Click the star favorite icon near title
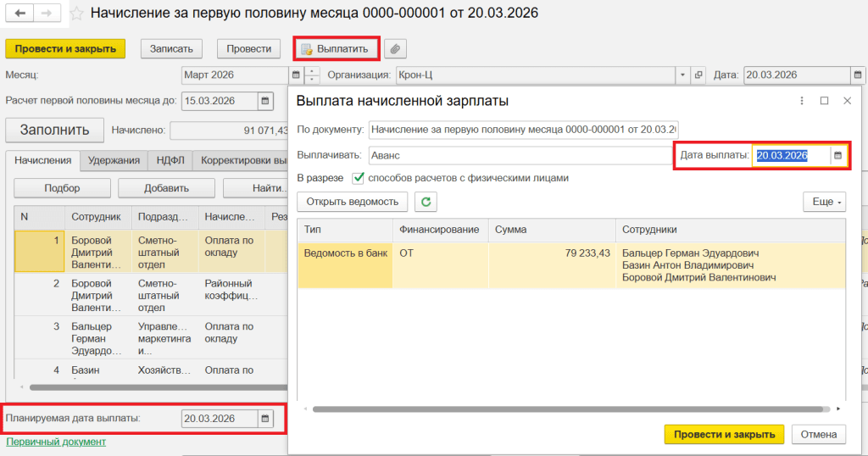The height and width of the screenshot is (456, 868). point(76,14)
